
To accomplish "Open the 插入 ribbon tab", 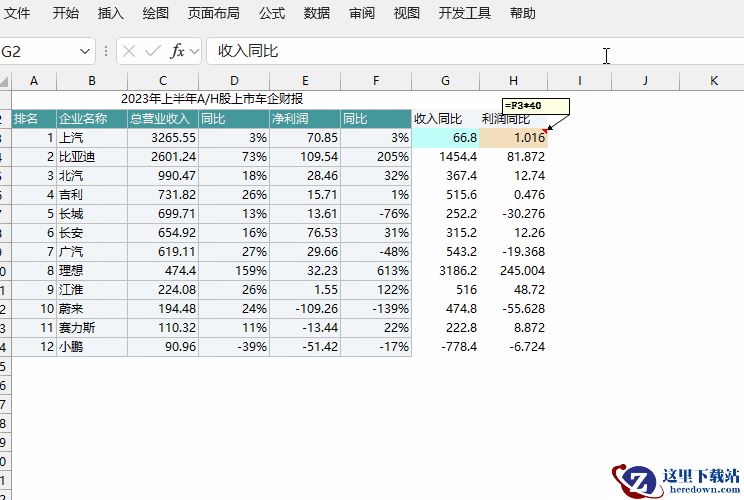I will tap(111, 13).
